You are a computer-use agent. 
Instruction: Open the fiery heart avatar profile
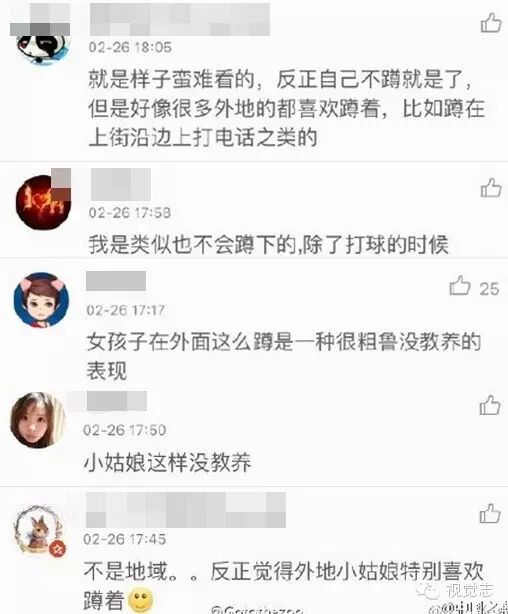pyautogui.click(x=42, y=202)
